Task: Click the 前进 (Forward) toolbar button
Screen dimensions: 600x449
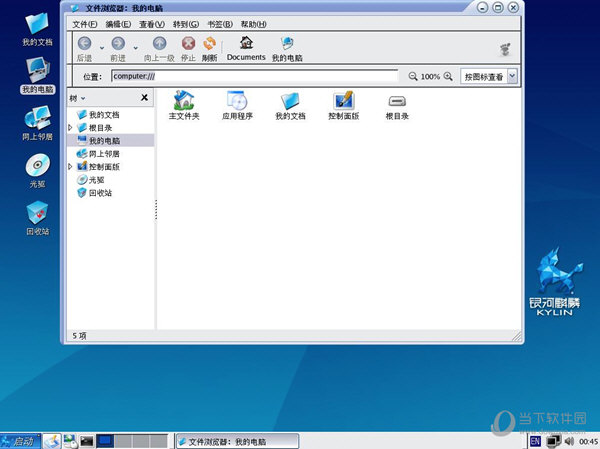Action: (x=118, y=49)
